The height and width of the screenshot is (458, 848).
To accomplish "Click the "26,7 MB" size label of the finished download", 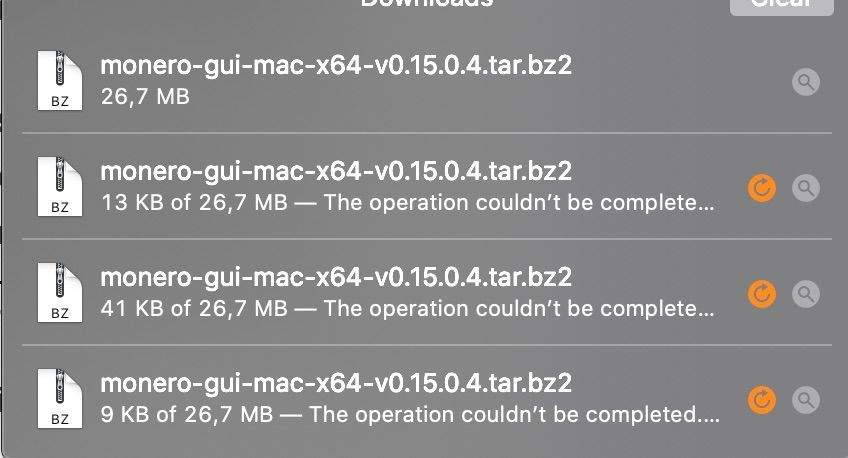I will [145, 97].
